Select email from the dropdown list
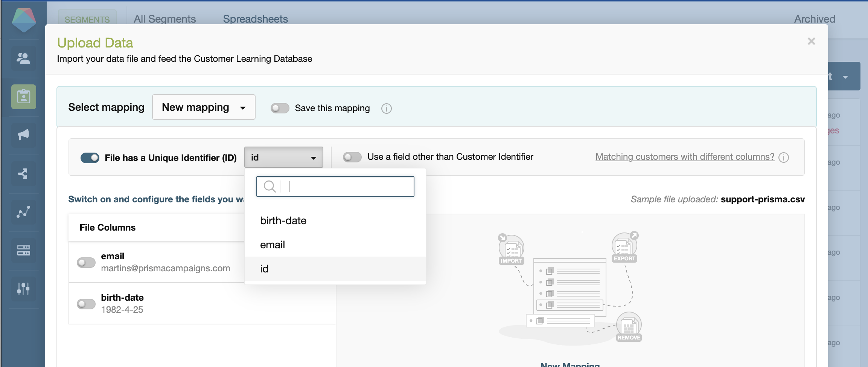This screenshot has height=367, width=868. 335,245
